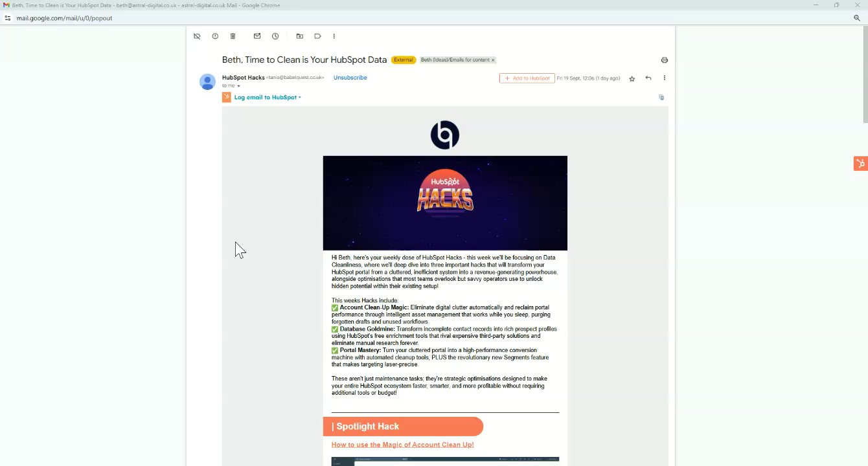
Task: Click the Spotlight Hack heading banner
Action: pos(403,427)
